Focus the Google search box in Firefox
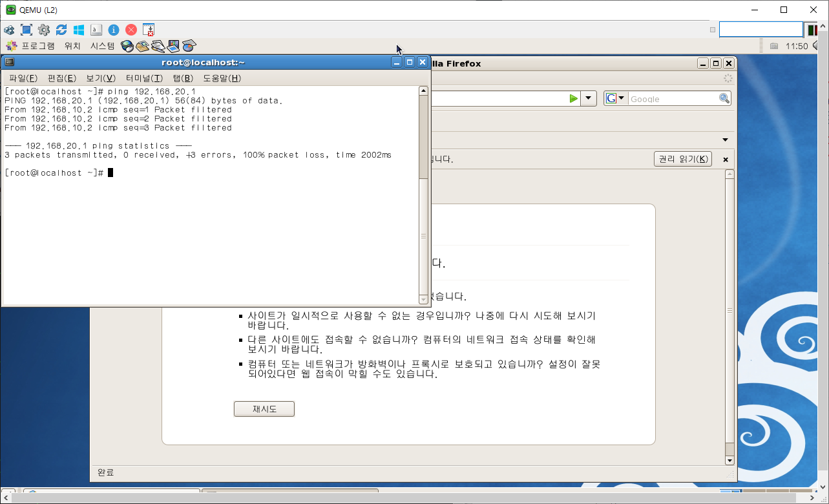Viewport: 829px width, 504px height. pos(673,99)
